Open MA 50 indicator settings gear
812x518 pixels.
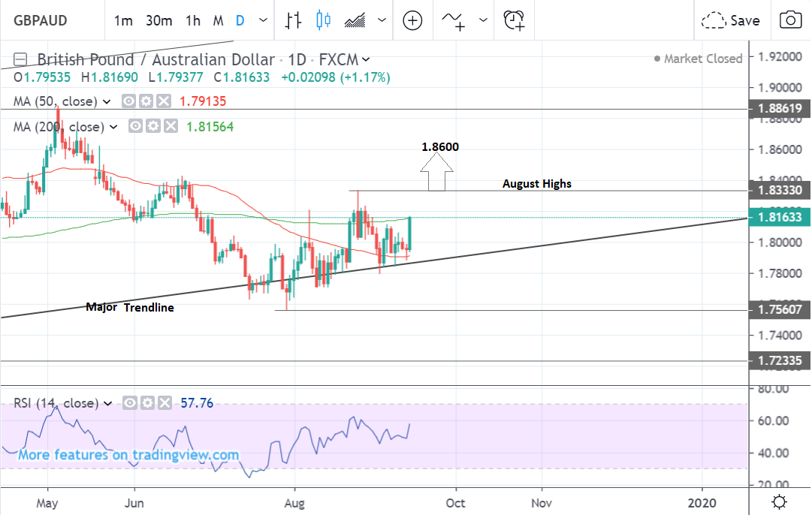146,101
